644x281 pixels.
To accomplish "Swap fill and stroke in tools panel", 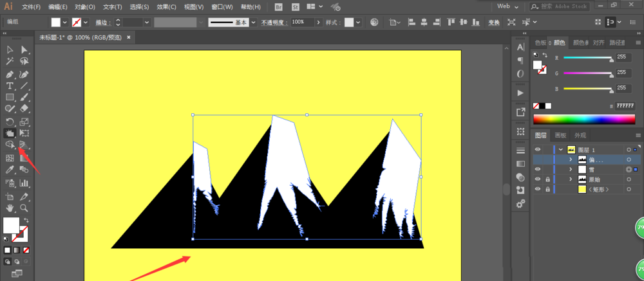I will coord(26,221).
